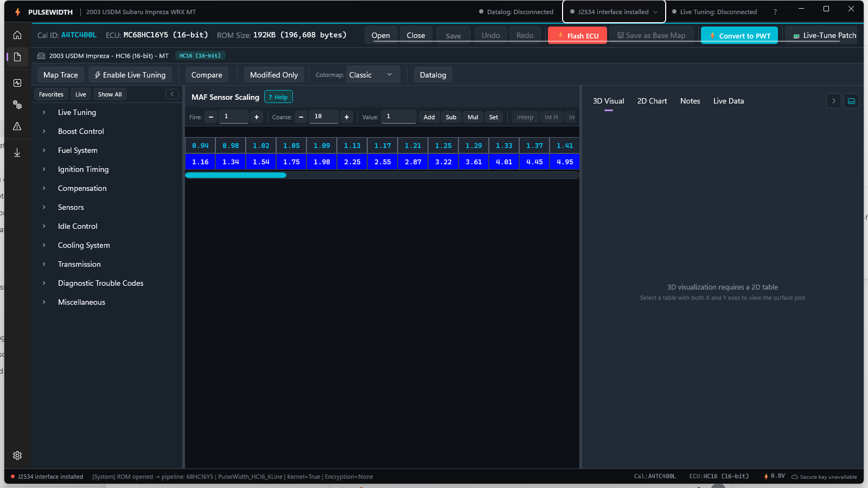Viewport: 868px width, 488px height.
Task: Toggle the Live maps filter
Action: [81, 94]
